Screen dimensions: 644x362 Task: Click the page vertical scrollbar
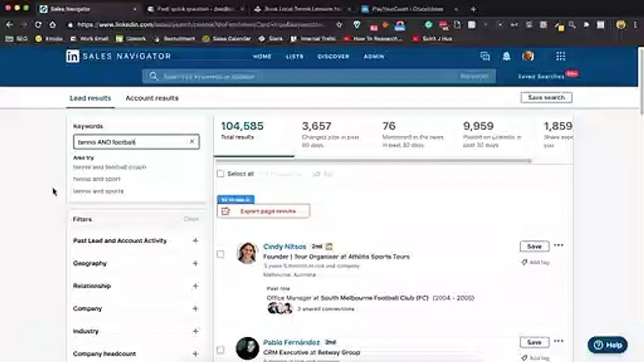point(640,80)
